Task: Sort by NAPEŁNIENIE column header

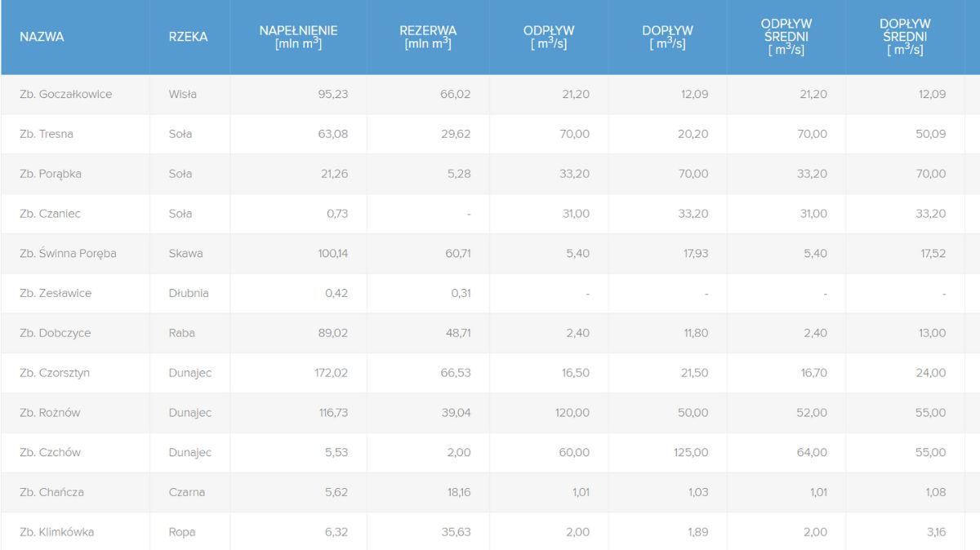Action: (298, 37)
